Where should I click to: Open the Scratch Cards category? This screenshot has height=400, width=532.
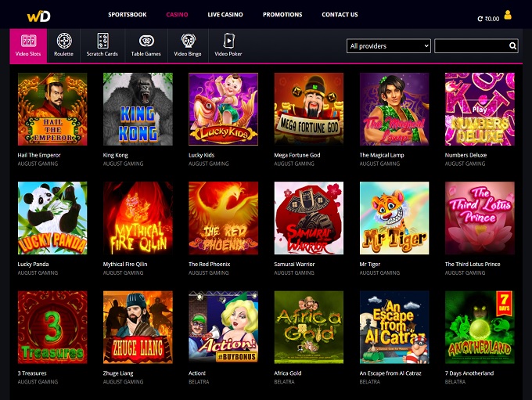102,45
